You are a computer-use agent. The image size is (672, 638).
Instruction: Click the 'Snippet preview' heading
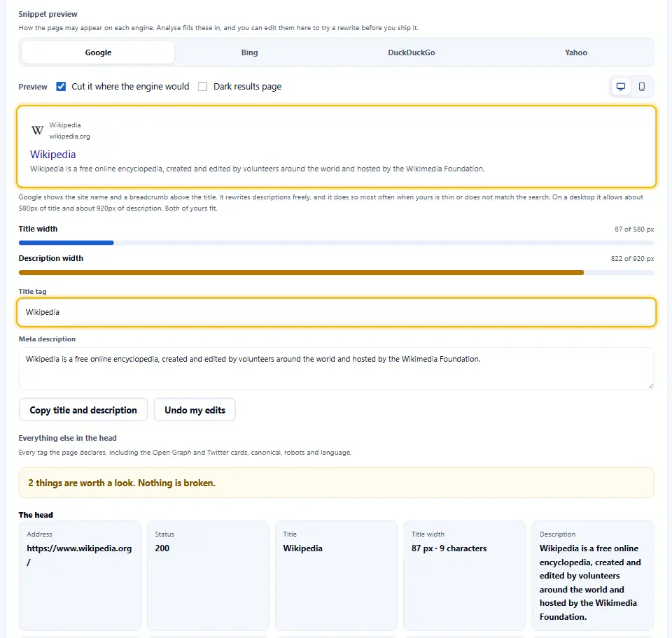pos(48,14)
